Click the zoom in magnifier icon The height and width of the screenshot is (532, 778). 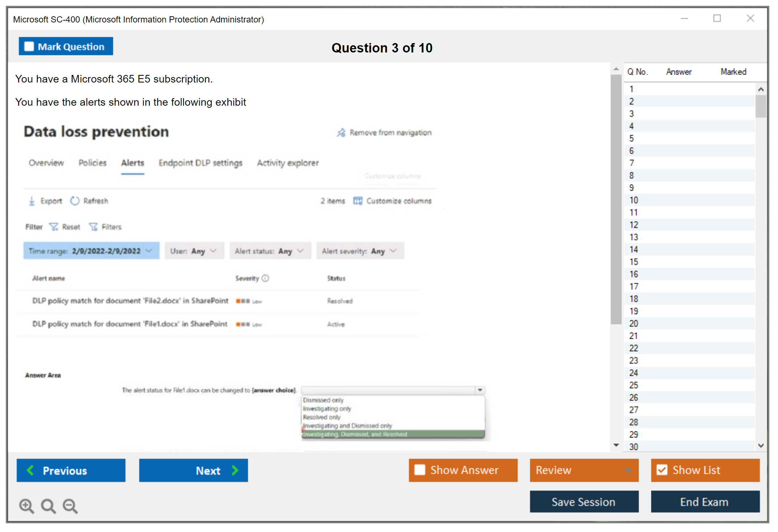(26, 506)
